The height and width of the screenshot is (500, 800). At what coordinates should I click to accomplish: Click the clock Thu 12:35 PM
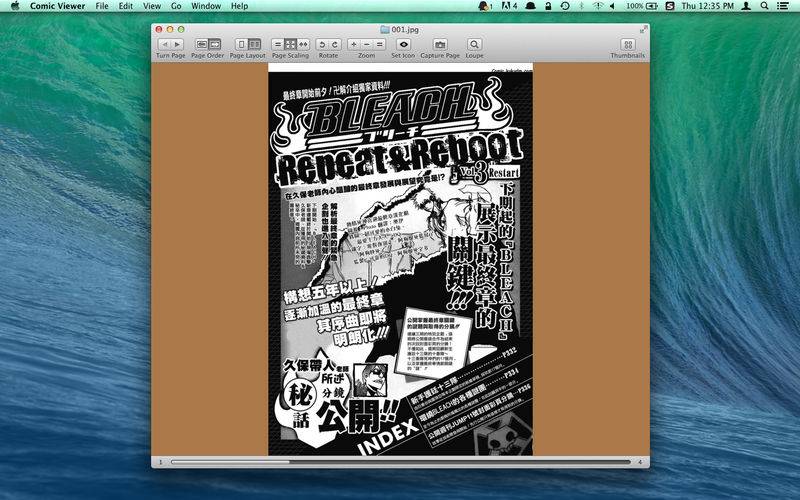(708, 6)
